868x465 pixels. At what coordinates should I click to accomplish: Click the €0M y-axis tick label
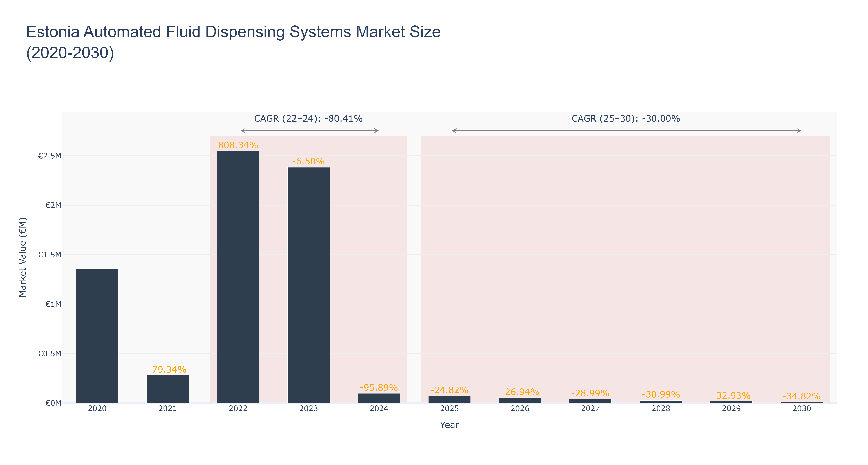tap(53, 403)
